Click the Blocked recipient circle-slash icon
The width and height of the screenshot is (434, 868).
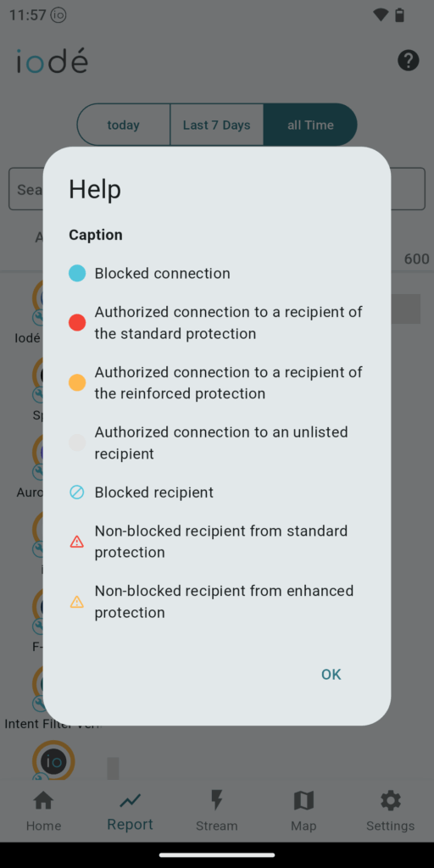(77, 492)
